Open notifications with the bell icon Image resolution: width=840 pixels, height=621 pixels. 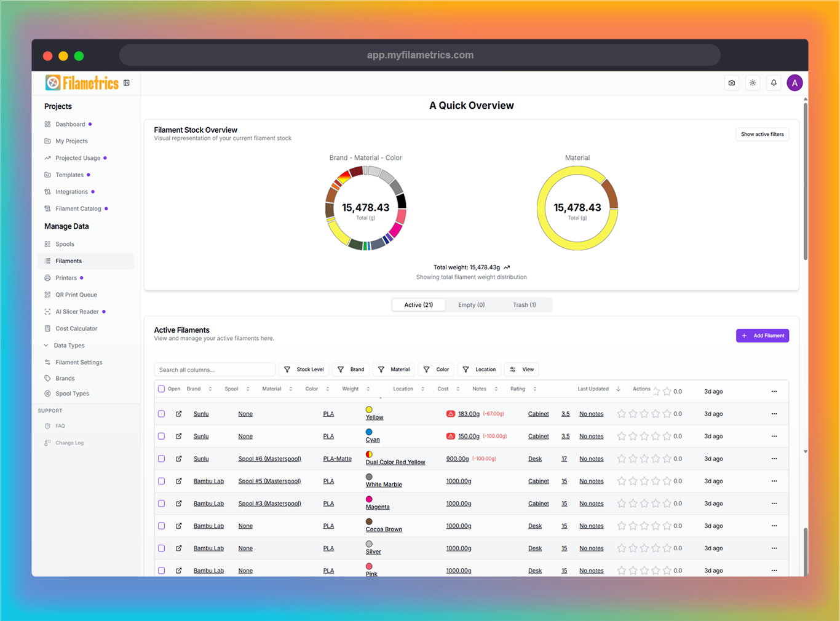click(773, 82)
